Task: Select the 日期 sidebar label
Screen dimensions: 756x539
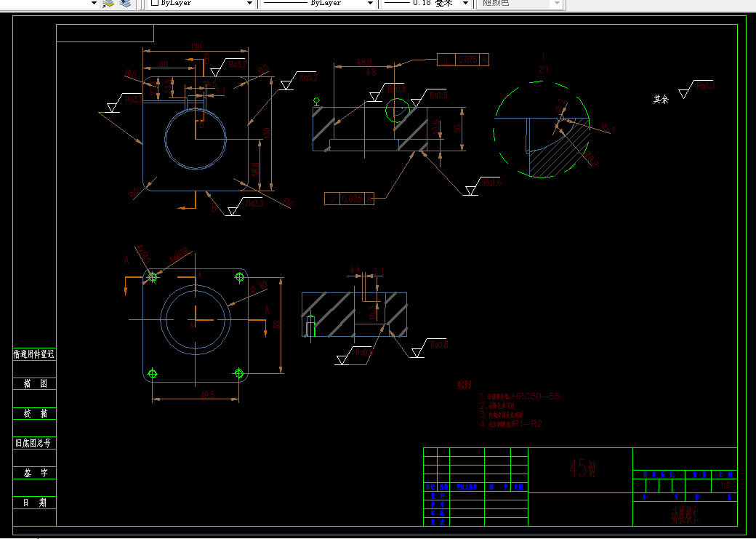Action: 36,503
